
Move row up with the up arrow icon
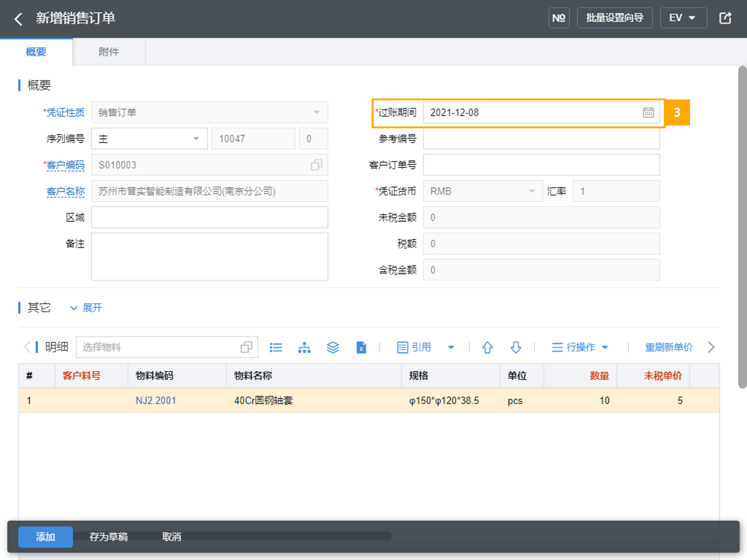click(487, 347)
